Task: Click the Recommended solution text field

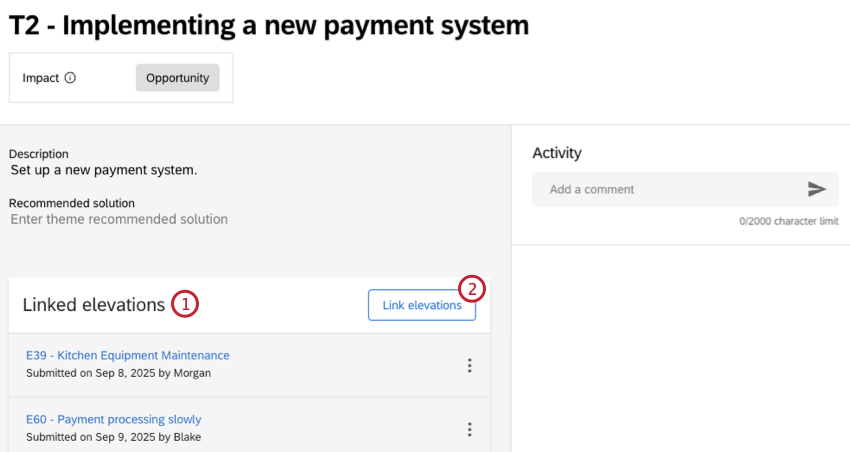Action: (x=119, y=219)
